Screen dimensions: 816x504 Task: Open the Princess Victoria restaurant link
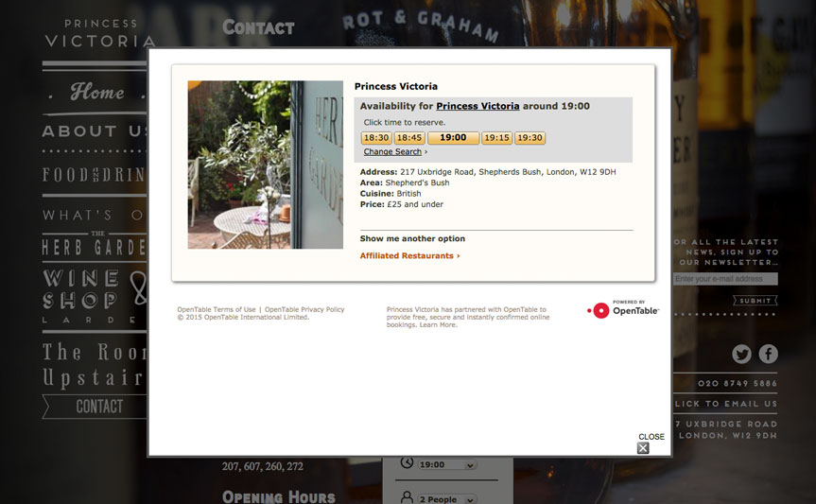477,106
